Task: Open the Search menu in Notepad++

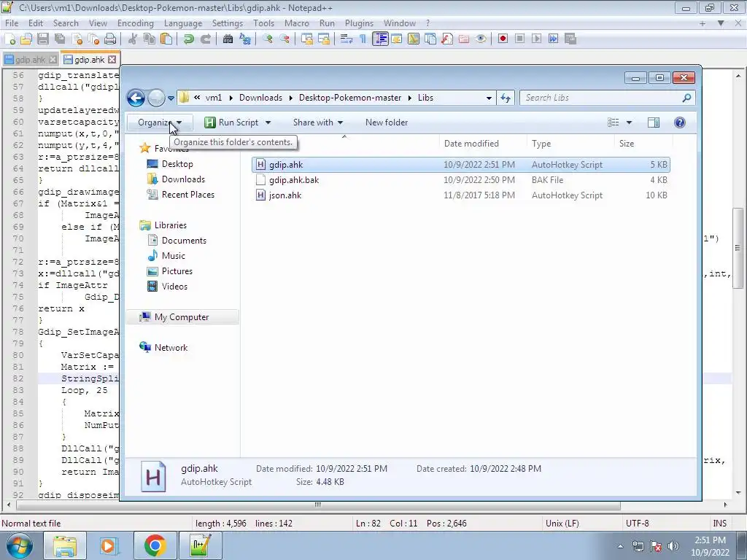Action: [66, 23]
